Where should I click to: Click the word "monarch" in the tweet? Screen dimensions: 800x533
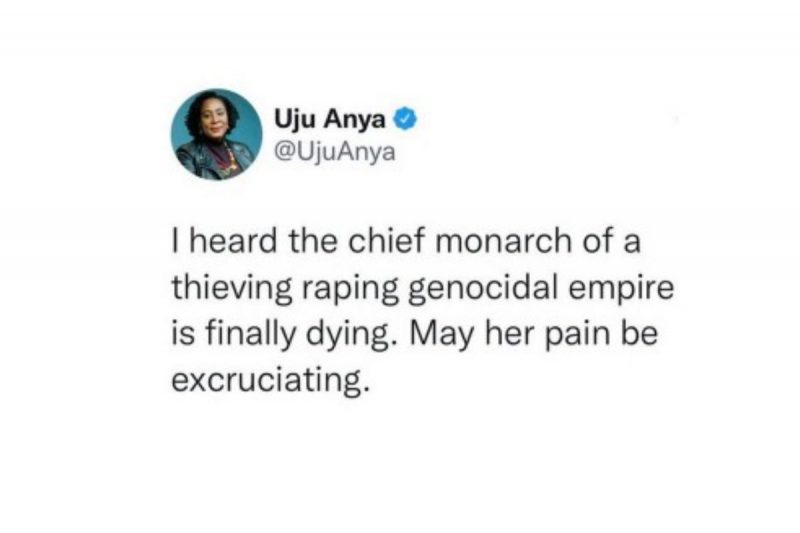[503, 241]
